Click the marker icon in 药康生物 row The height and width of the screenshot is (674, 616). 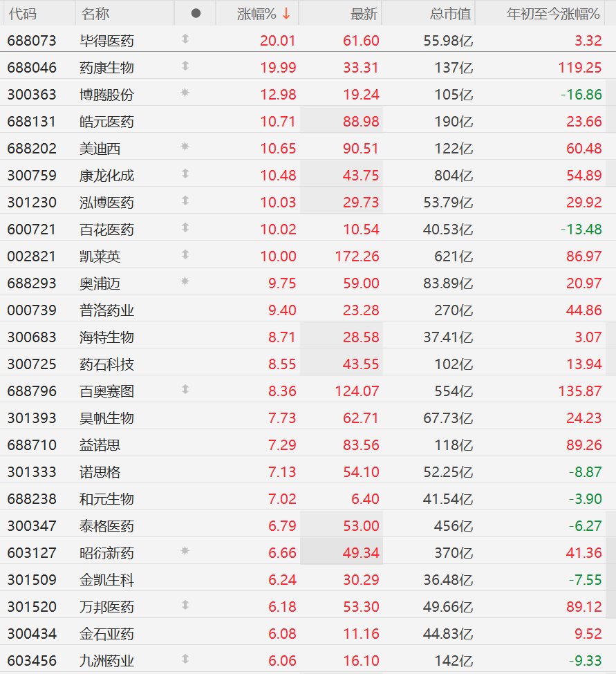point(185,66)
